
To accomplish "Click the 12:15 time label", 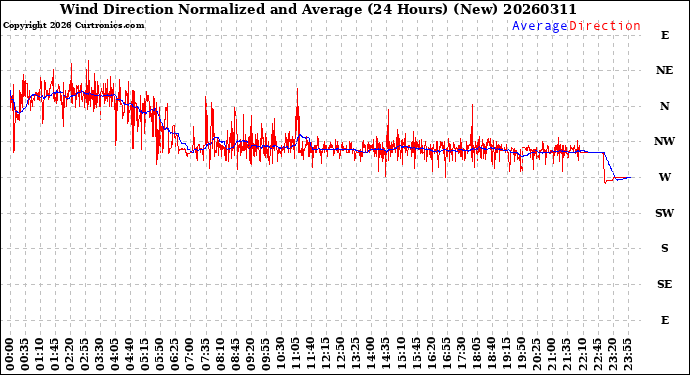I will coord(326,354).
